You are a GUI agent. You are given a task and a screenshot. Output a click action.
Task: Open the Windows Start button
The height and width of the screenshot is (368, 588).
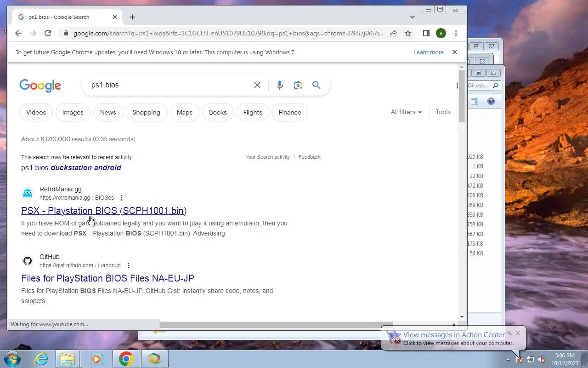click(11, 359)
